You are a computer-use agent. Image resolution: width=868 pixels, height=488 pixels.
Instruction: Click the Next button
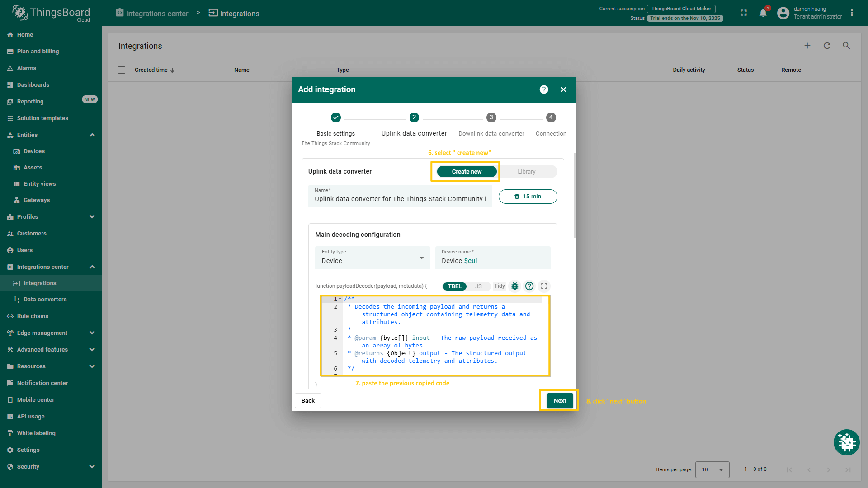pyautogui.click(x=560, y=401)
